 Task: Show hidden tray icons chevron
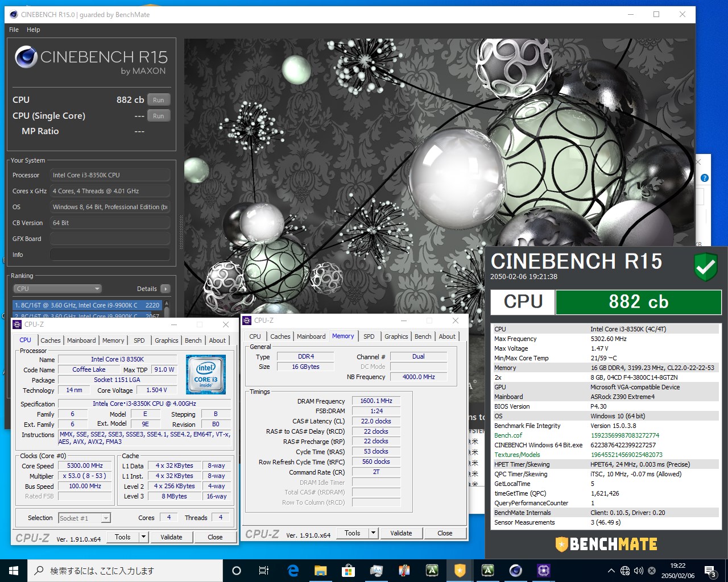[x=611, y=571]
